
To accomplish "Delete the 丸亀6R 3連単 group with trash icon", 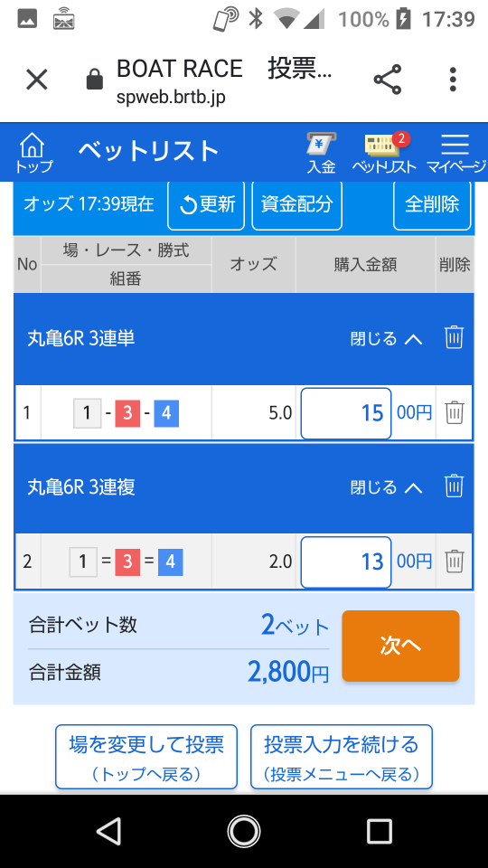I will (454, 337).
